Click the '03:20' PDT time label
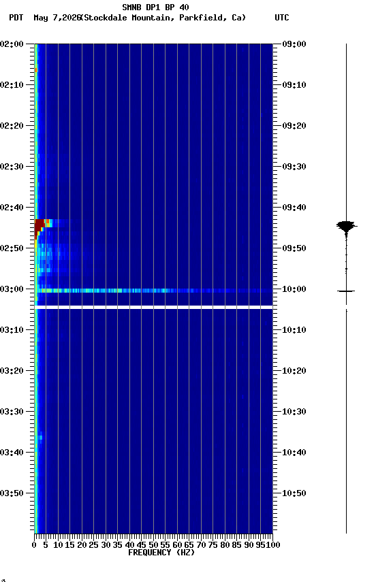 12,371
